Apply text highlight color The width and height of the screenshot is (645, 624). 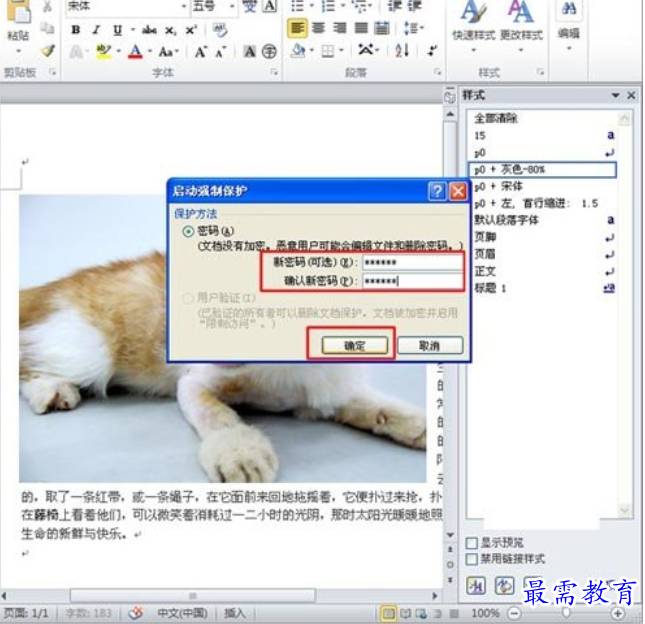pos(104,52)
